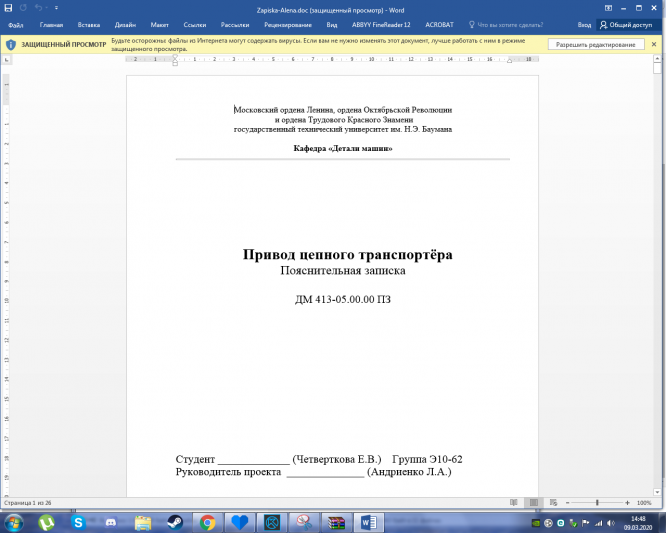Click the Общий доступ share button
Image resolution: width=666 pixels, height=533 pixels.
coord(626,25)
